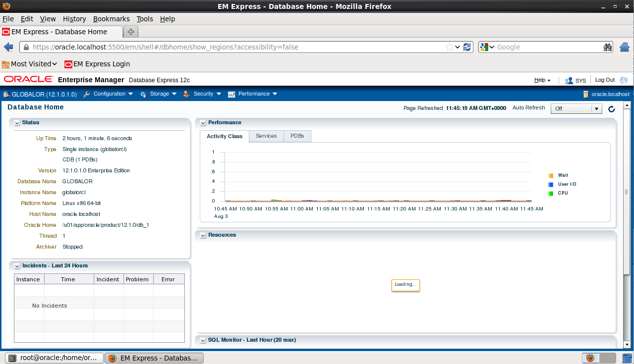634x364 pixels.
Task: Open the History menu
Action: click(x=74, y=19)
